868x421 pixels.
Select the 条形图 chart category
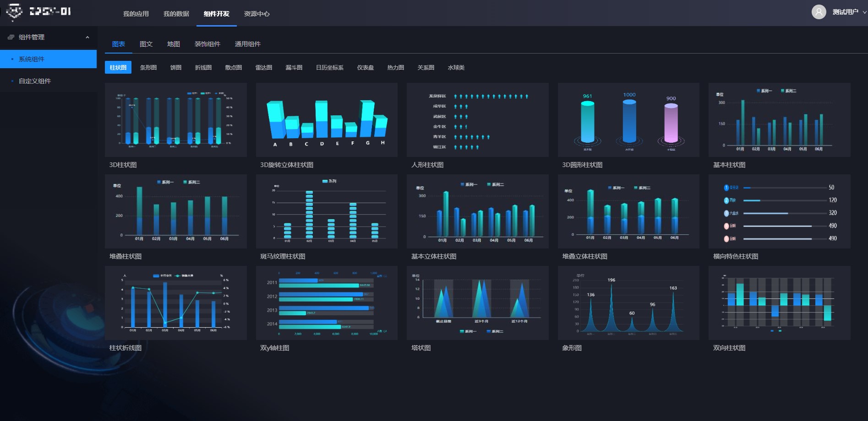(x=148, y=67)
